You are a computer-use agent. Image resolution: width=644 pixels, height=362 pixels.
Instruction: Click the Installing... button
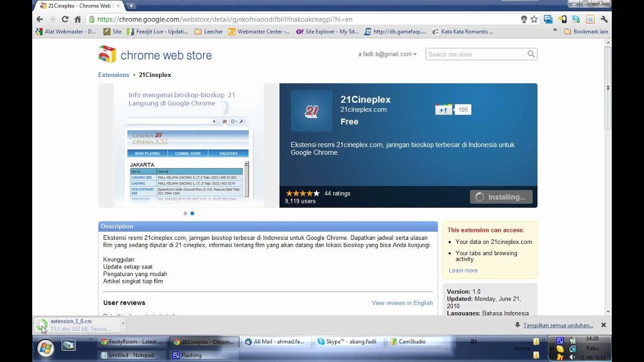(501, 197)
